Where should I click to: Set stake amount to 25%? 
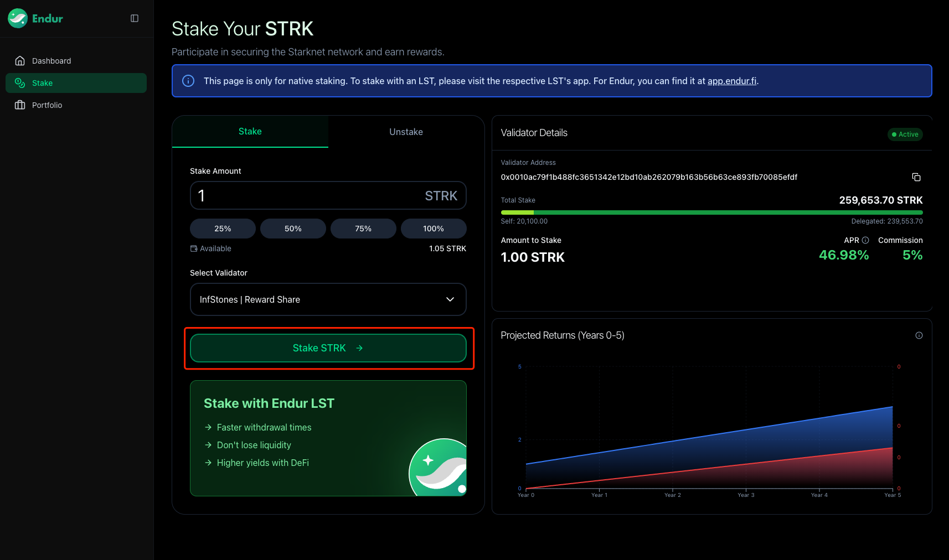coord(223,229)
